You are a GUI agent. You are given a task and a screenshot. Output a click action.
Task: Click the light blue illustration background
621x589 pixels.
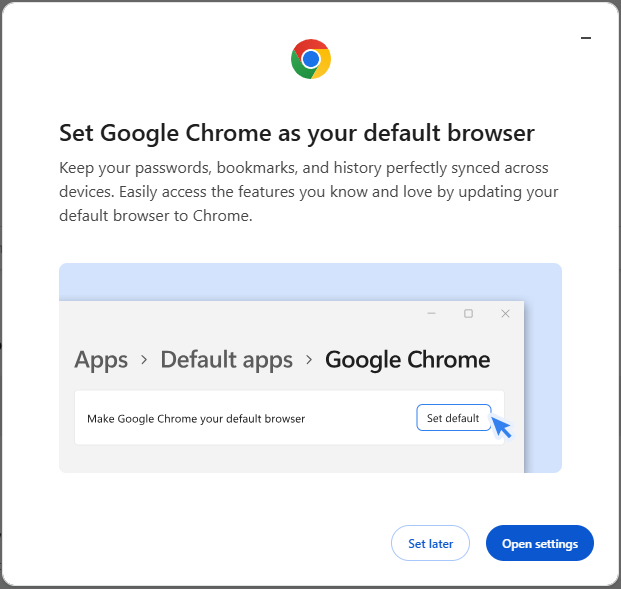click(x=310, y=282)
